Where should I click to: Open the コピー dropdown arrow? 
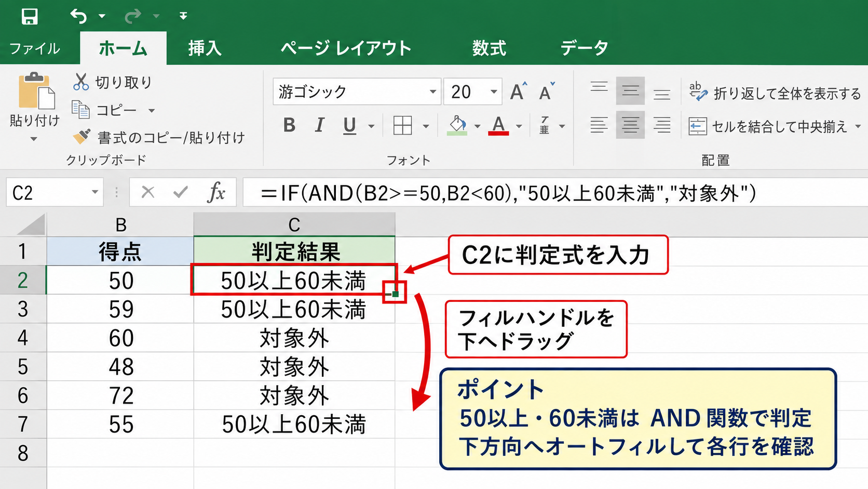(152, 110)
